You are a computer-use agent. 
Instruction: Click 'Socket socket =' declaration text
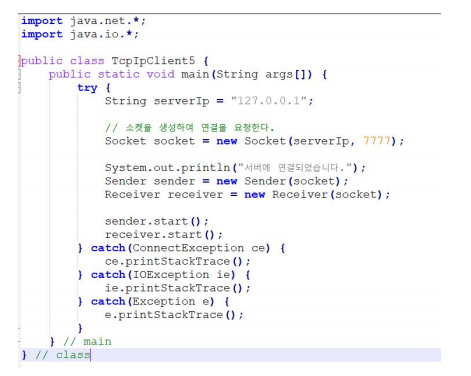[157, 141]
